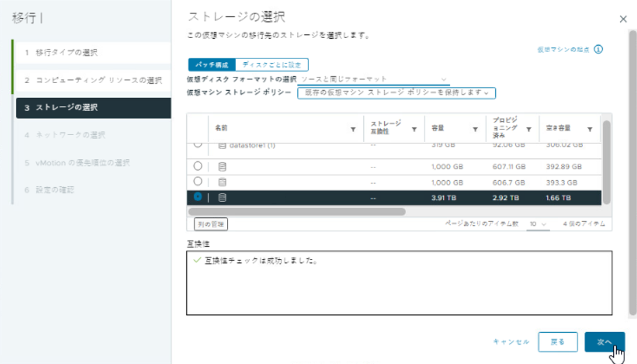The image size is (637, 364).
Task: Go to step 2 コンピューティング リソースの選択
Action: [x=93, y=80]
